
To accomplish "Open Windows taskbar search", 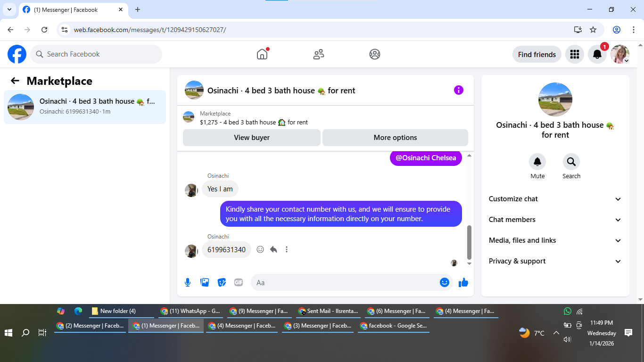I will pyautogui.click(x=25, y=333).
